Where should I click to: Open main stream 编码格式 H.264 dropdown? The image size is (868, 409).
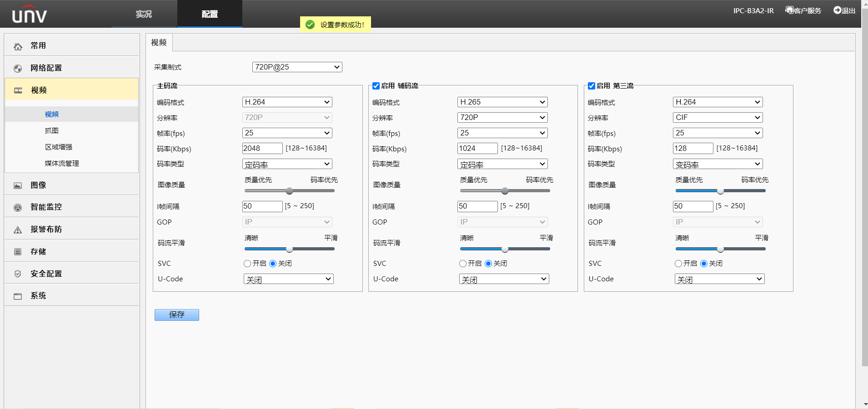click(287, 102)
